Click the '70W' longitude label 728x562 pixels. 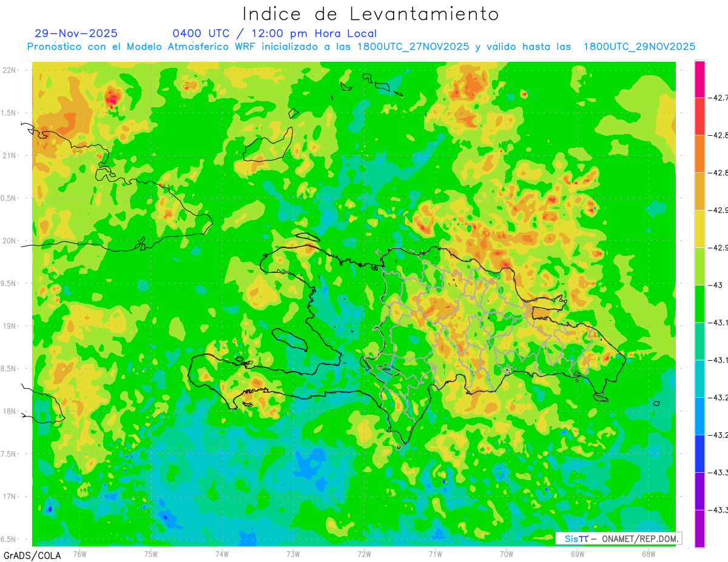(507, 554)
